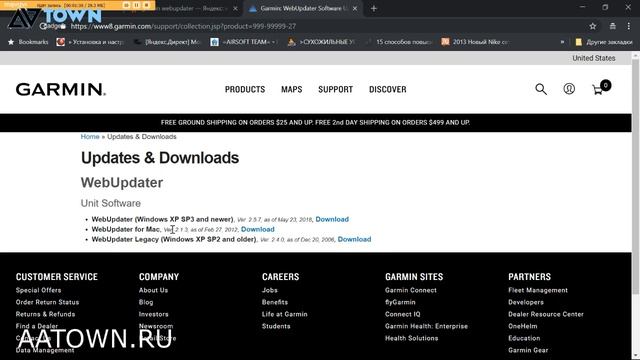
Task: Open the MAPS menu
Action: pos(291,89)
